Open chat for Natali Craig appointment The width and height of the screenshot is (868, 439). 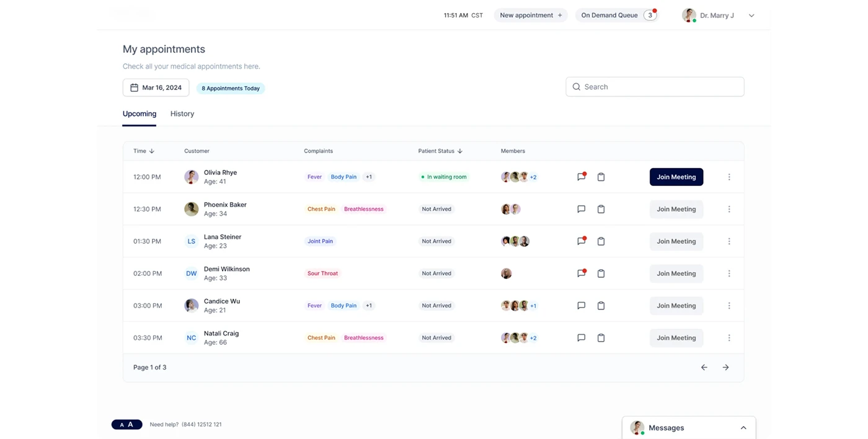pyautogui.click(x=581, y=338)
